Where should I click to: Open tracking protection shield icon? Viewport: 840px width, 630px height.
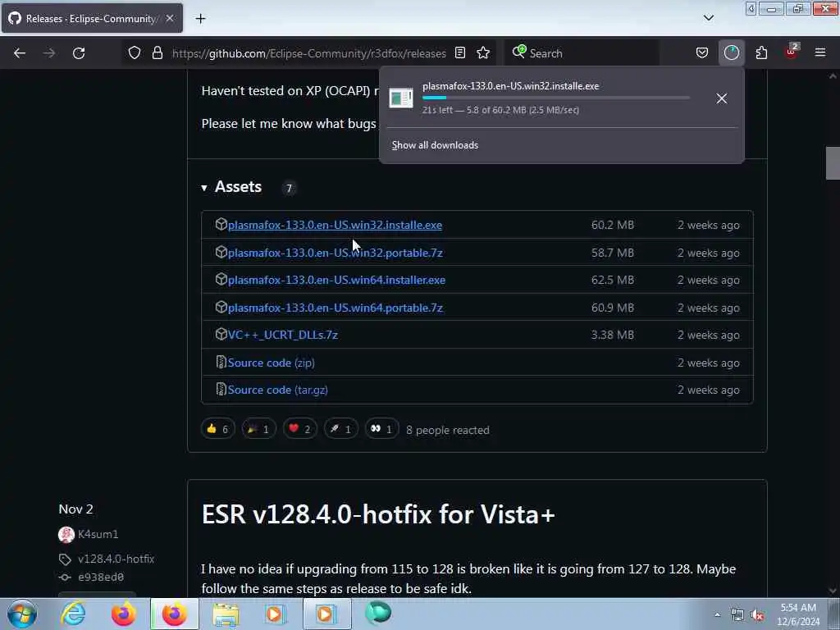pyautogui.click(x=135, y=53)
